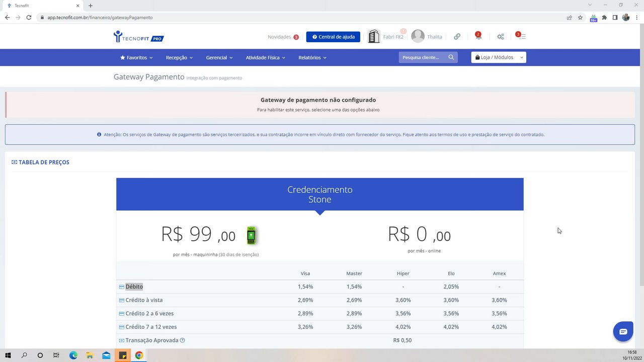Screen dimensions: 644x362
Task: Click the Elo debit rate 2,05%
Action: 451,287
